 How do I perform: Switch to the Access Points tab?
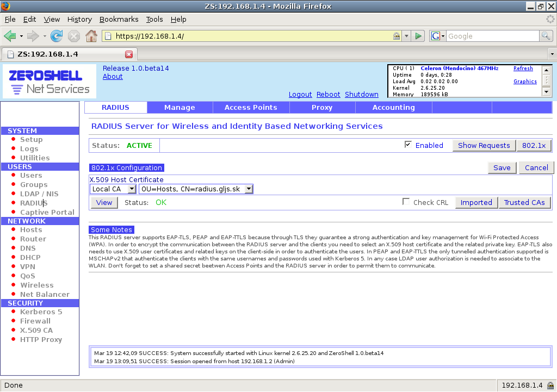pyautogui.click(x=251, y=108)
